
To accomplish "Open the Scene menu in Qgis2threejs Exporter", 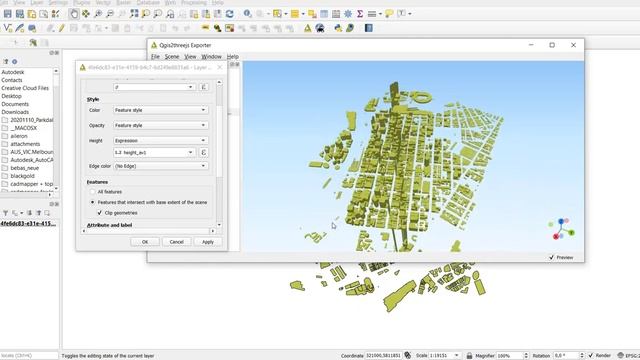I will [172, 57].
